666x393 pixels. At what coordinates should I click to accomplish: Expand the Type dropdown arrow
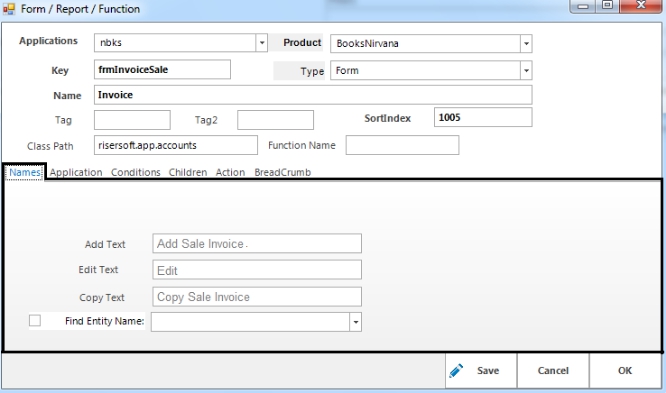tap(526, 71)
